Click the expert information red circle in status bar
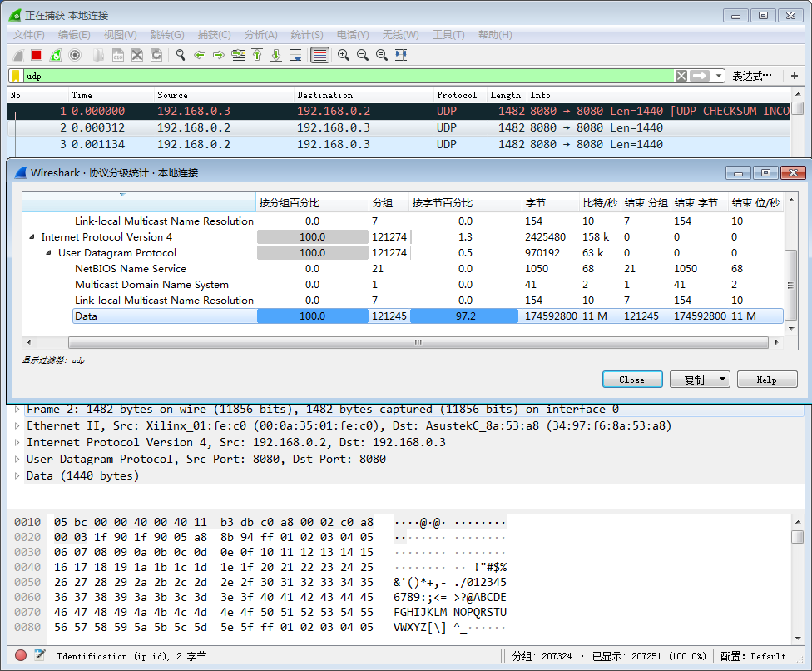This screenshot has width=812, height=671. [x=21, y=655]
